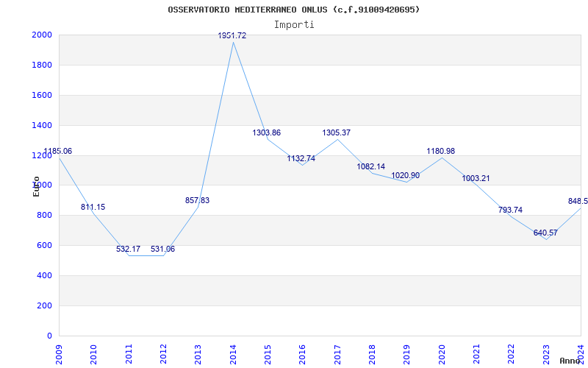This screenshot has width=588, height=368.
Task: Select the 1132.74 data label
Action: tap(301, 158)
